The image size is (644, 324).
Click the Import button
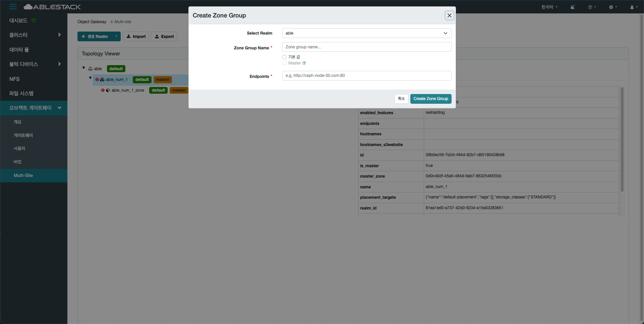click(136, 37)
